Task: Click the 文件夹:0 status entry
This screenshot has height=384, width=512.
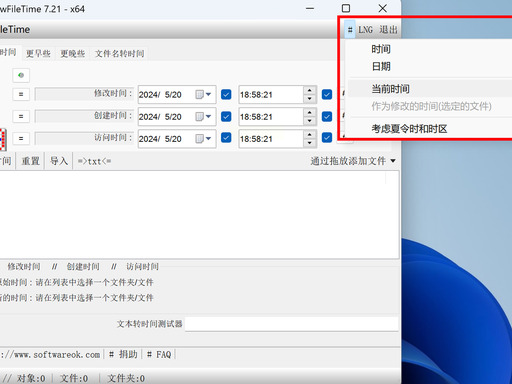Action: (126, 379)
